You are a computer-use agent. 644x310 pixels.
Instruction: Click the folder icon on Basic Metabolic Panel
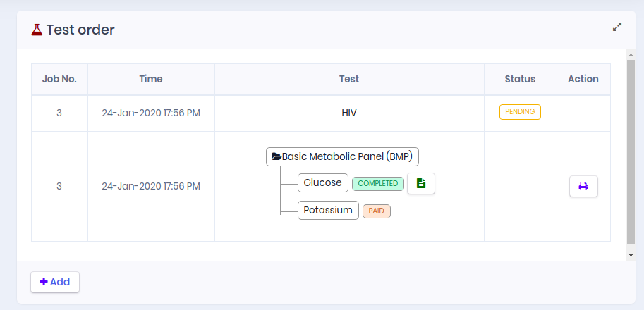(277, 156)
